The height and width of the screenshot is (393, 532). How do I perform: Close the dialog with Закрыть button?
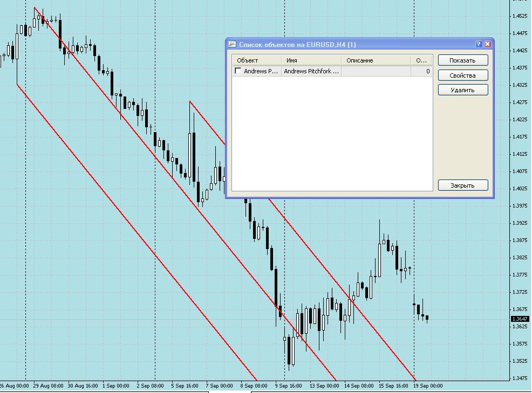(x=463, y=185)
